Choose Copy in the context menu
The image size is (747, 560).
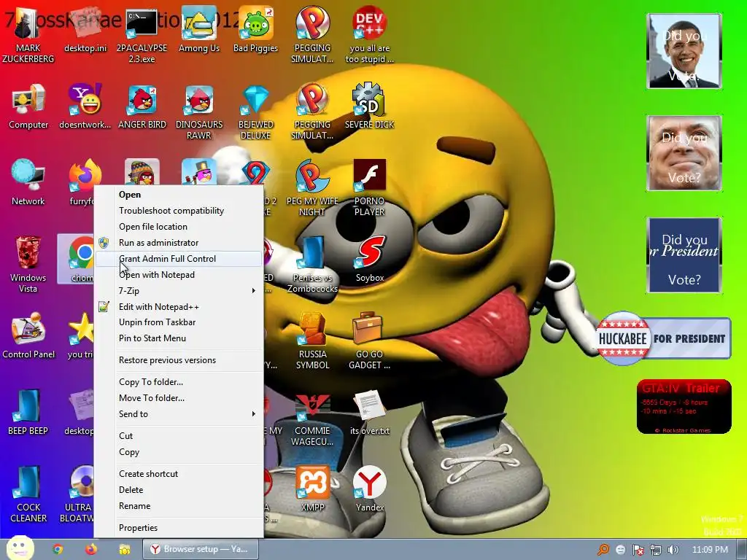179,452
